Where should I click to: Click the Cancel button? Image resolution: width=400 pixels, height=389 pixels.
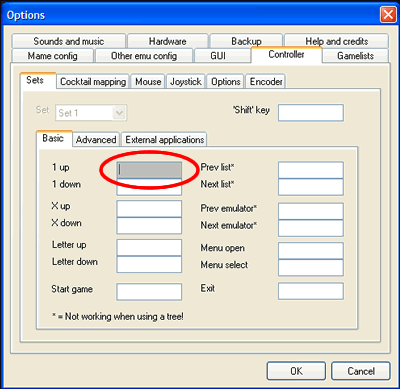click(361, 371)
